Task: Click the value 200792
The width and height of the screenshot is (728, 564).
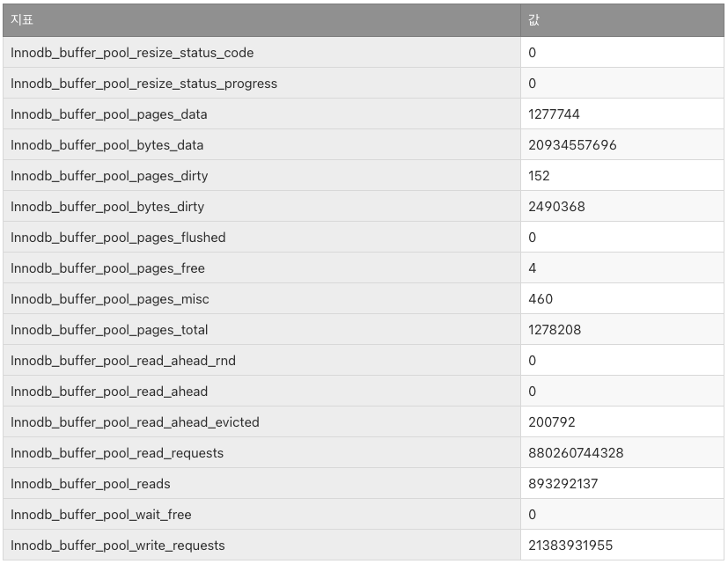Action: pyautogui.click(x=552, y=422)
